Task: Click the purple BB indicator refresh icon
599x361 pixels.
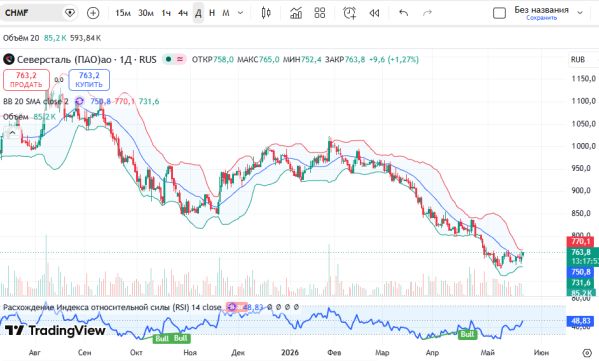Action: click(79, 101)
